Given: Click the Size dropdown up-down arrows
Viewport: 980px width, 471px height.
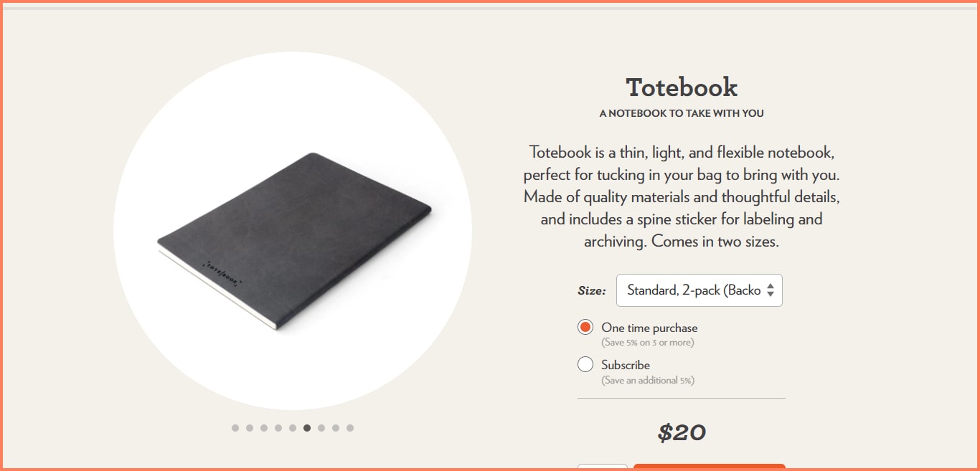Looking at the screenshot, I should coord(771,290).
